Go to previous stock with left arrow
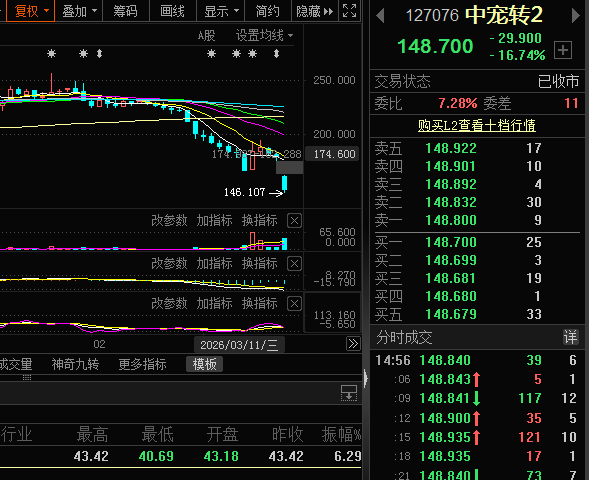 click(x=380, y=16)
